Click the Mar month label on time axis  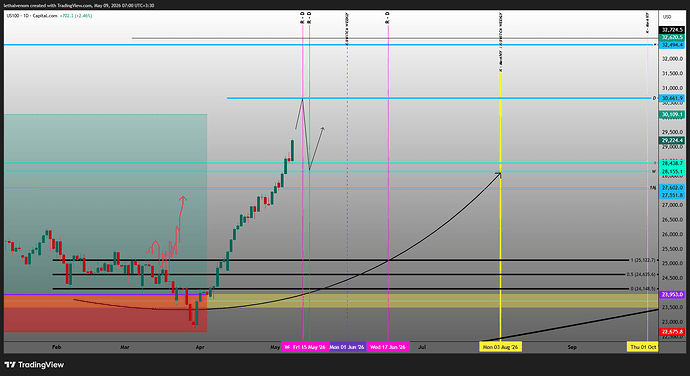click(125, 347)
